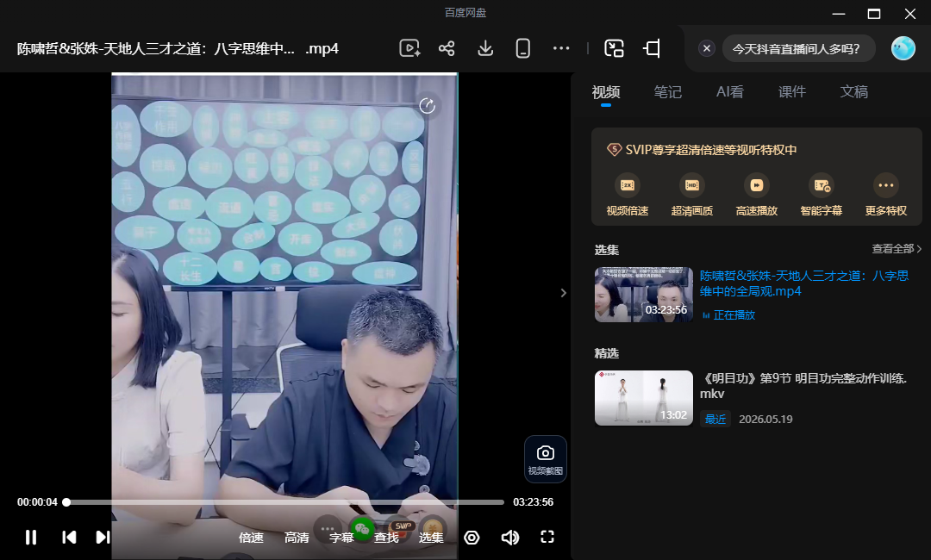Click the SVIP尊享超清倍速等视听特权中 banner text

click(x=710, y=150)
